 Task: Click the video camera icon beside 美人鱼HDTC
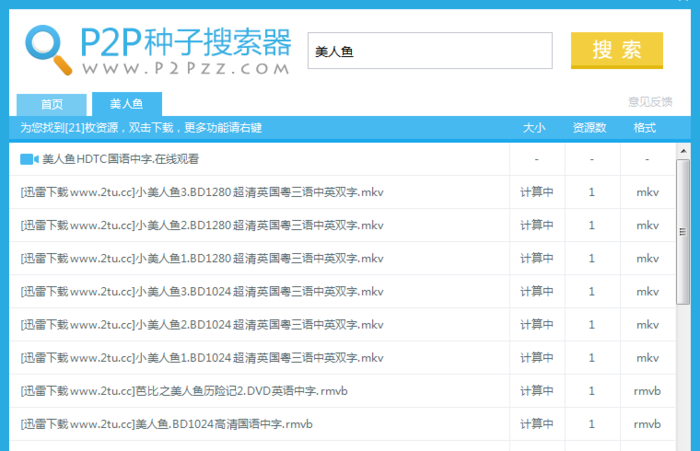28,159
